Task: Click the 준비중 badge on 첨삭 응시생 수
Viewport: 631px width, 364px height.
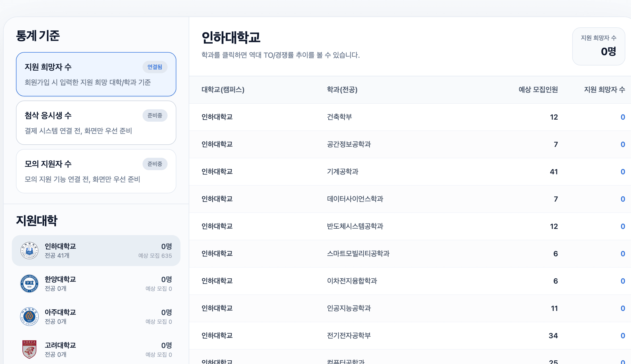Action: [155, 115]
